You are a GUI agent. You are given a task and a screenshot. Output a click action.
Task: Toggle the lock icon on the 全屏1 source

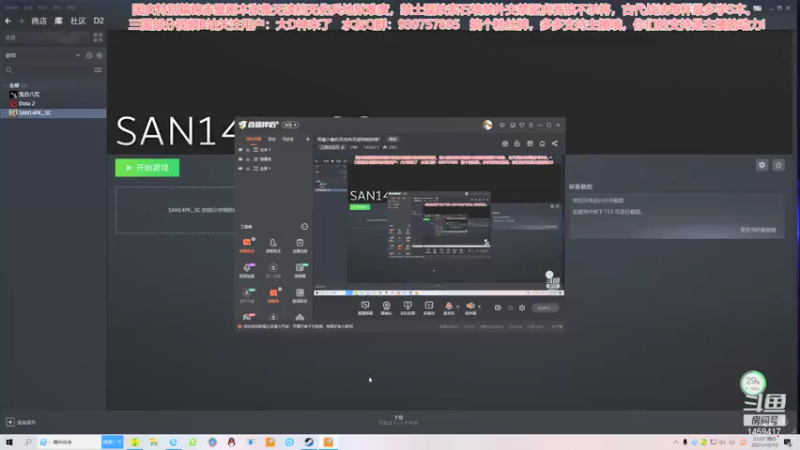[248, 168]
